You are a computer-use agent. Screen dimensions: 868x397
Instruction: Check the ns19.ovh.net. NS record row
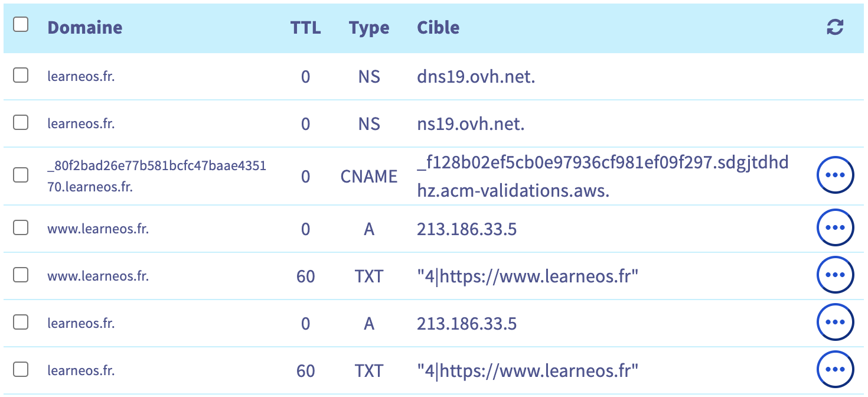coord(21,122)
